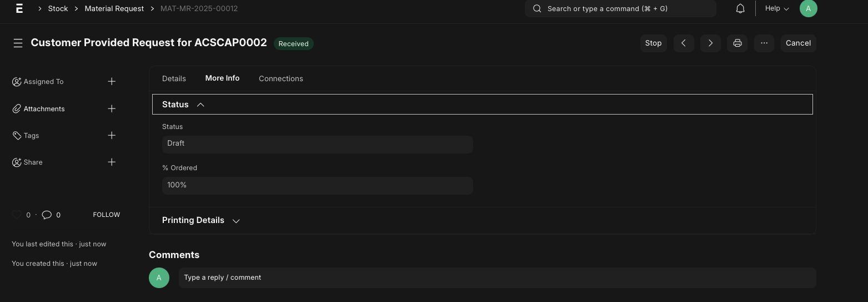Share document using plus icon

tap(112, 162)
